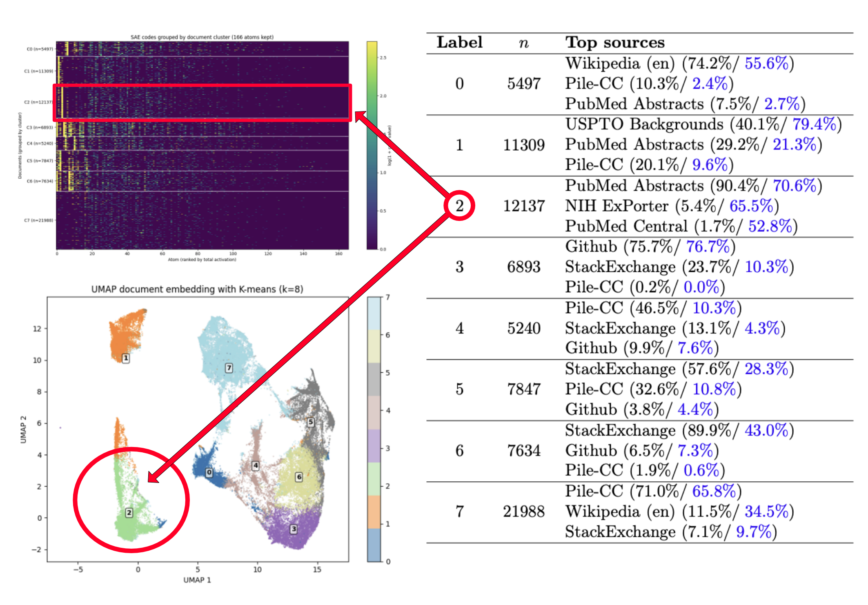Select the 'C7 (n=21988)' heatmap row label

39,220
